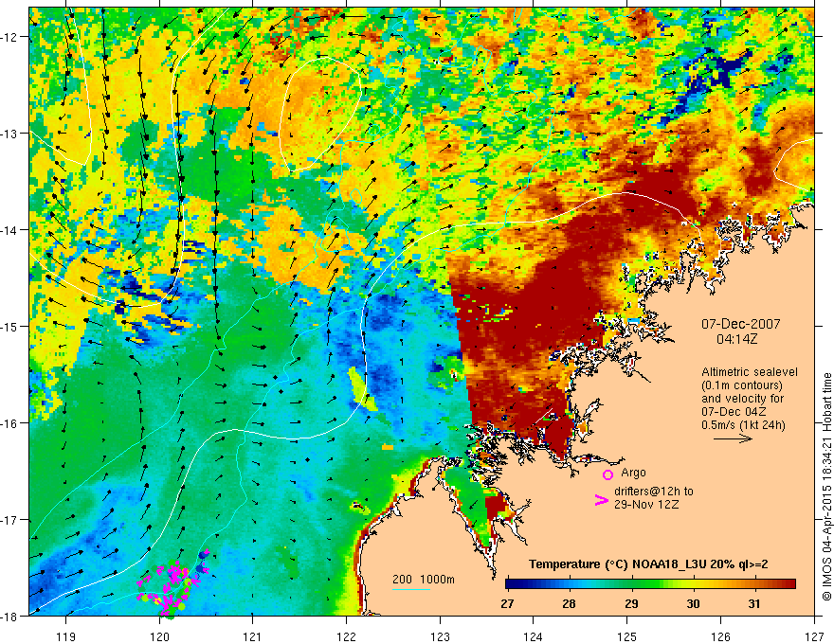The image size is (834, 644).
Task: Click the latitude axis label -16
Action: pos(10,423)
